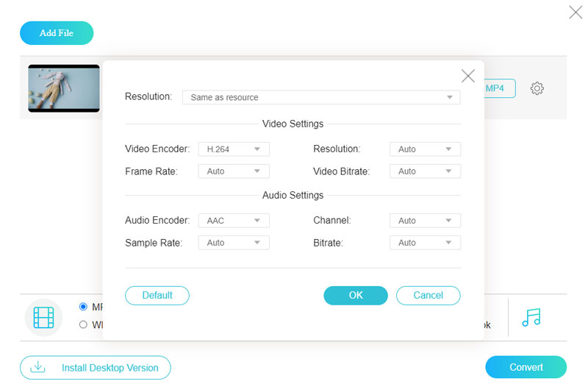Click the gear settings icon beside MP4

(537, 88)
